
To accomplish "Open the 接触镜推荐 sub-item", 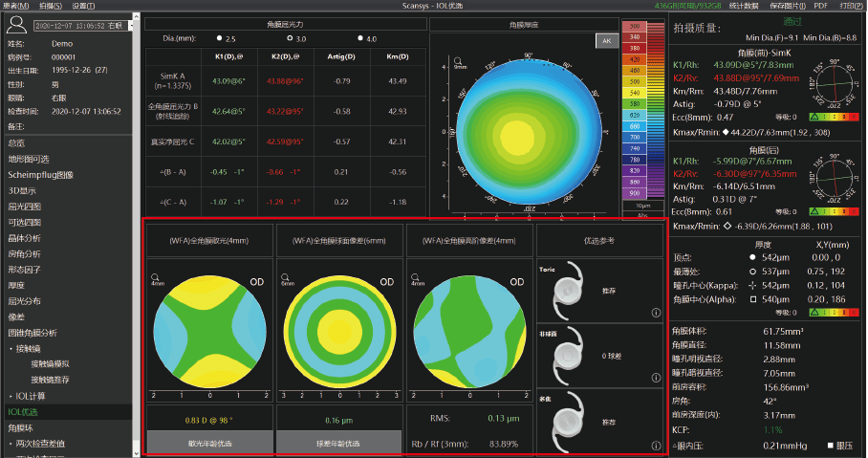I will [x=51, y=380].
